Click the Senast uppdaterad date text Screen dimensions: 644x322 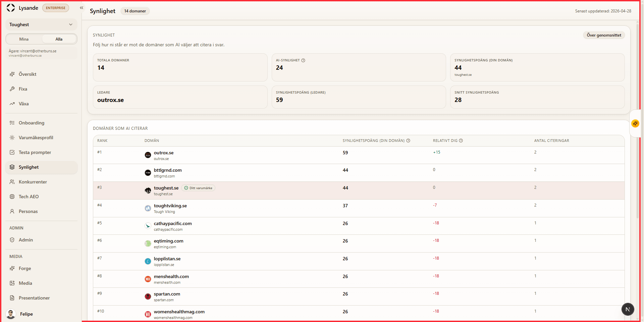click(603, 11)
